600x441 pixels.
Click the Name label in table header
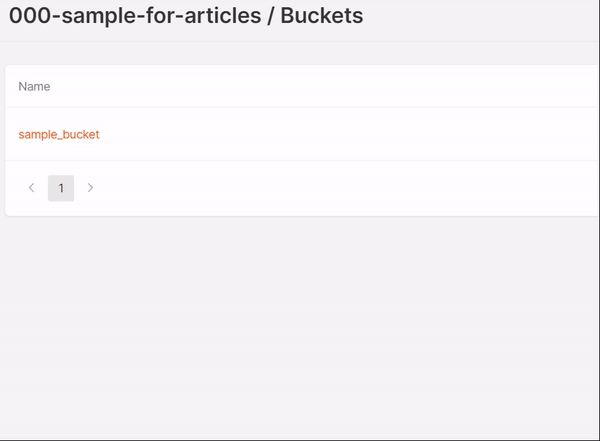[x=34, y=87]
